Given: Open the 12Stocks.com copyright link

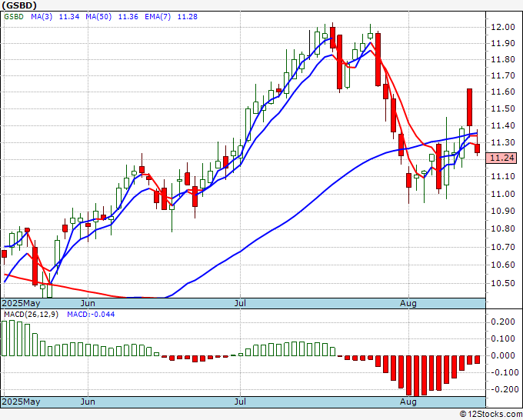Looking at the screenshot, I should [491, 415].
